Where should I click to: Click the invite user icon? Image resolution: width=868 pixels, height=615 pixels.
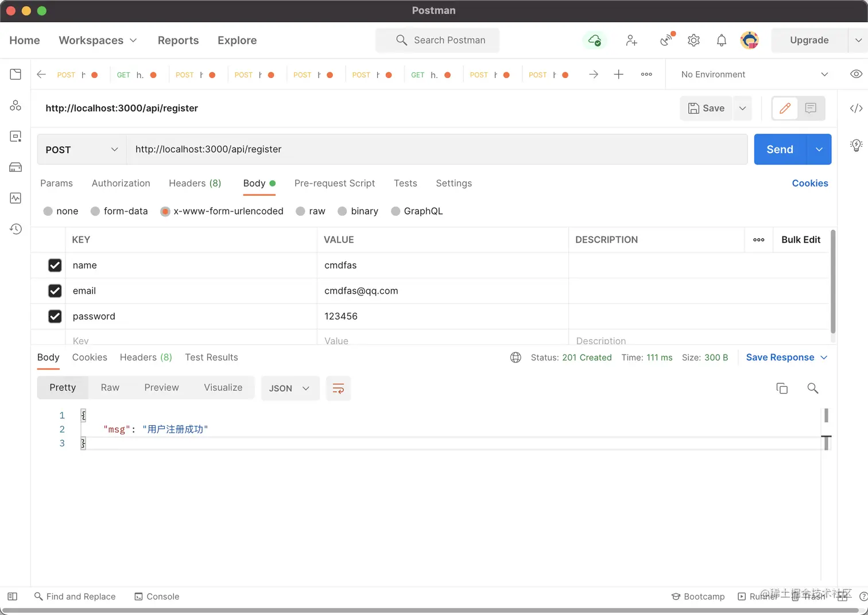coord(631,40)
